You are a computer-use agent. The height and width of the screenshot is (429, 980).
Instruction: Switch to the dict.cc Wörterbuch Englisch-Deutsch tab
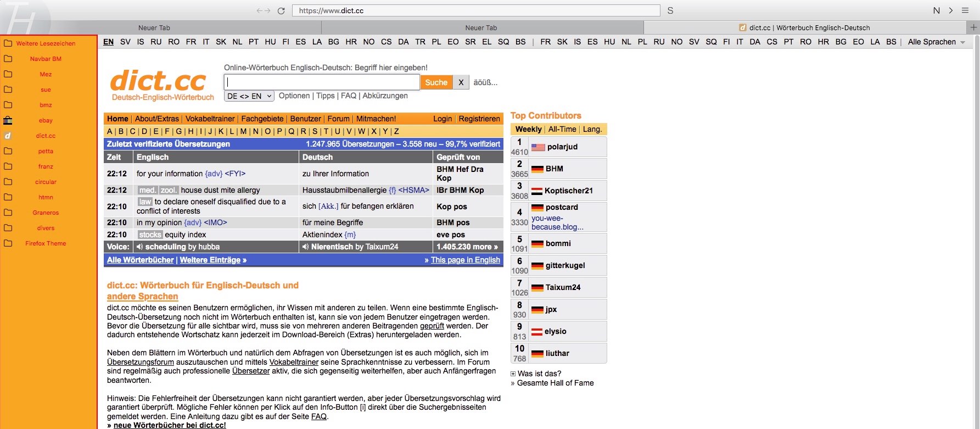click(804, 27)
